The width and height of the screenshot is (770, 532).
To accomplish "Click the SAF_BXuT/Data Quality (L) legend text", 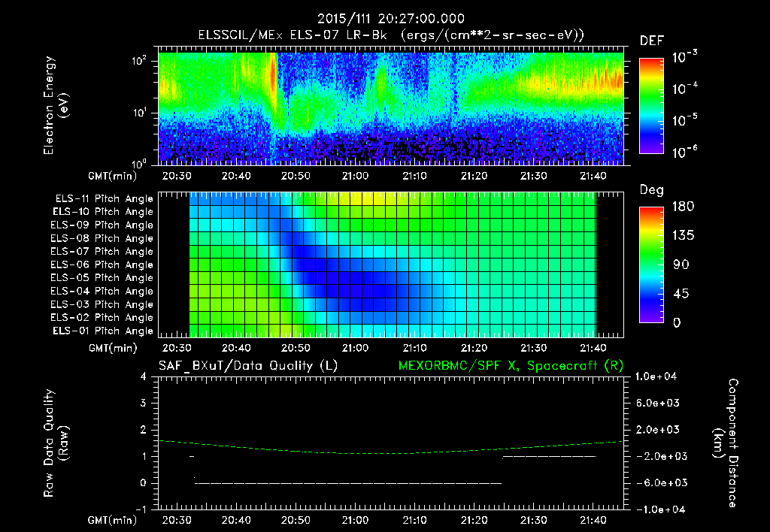I will pos(248,366).
